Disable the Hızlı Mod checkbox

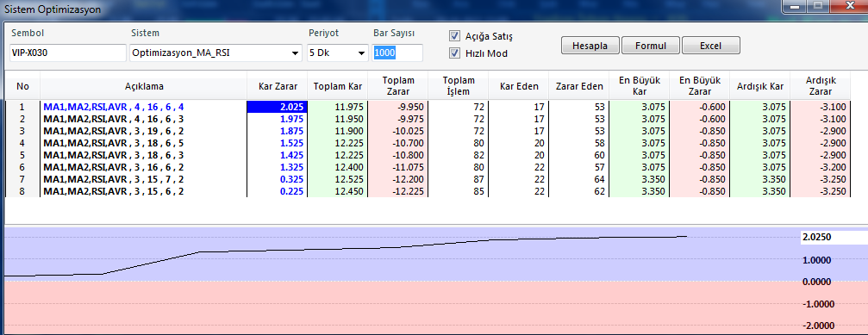coord(454,53)
